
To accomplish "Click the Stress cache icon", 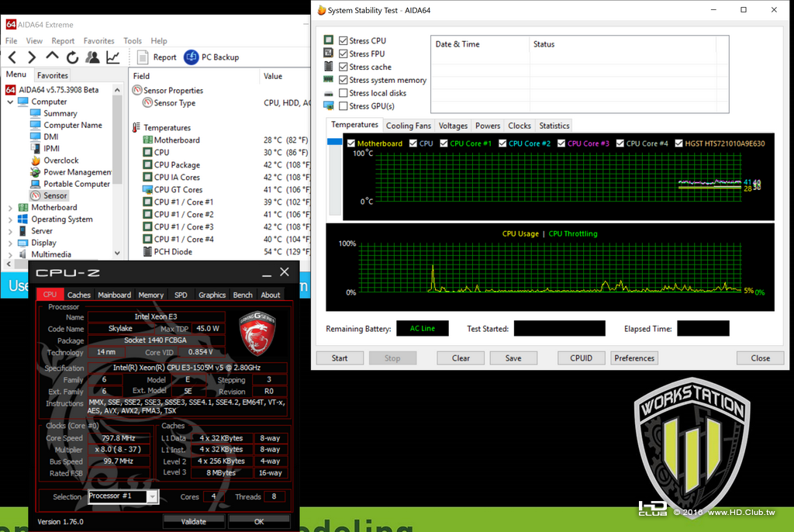I will 329,67.
